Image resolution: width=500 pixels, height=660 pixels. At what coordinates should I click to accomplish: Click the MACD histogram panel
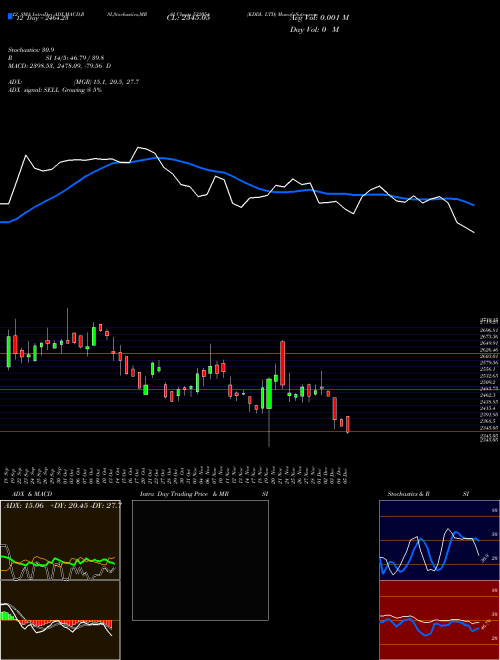(x=60, y=620)
